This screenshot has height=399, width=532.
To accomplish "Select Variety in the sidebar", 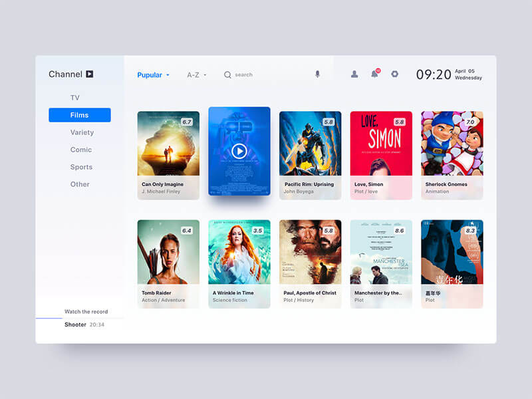I will pyautogui.click(x=82, y=132).
